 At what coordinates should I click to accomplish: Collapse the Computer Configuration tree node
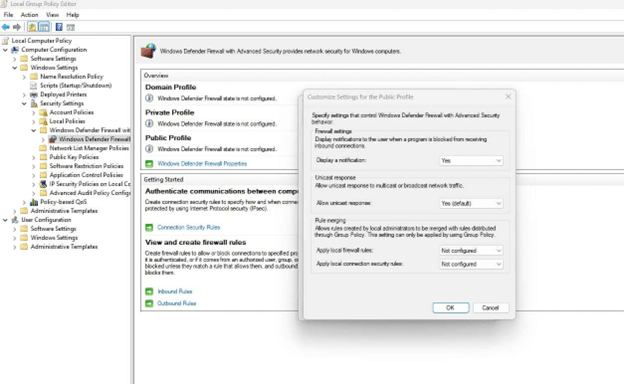[x=5, y=50]
